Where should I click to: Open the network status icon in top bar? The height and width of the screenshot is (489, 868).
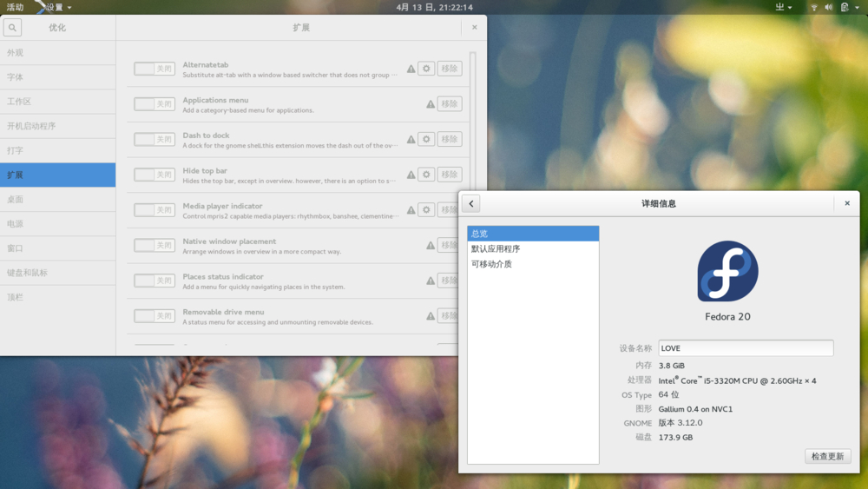pyautogui.click(x=814, y=7)
